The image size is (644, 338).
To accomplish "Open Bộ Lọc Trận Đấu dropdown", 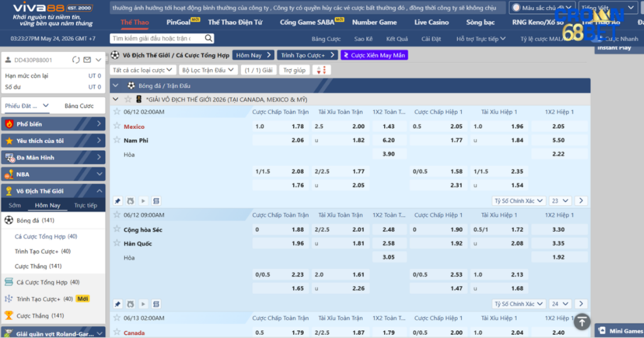I will click(x=208, y=70).
